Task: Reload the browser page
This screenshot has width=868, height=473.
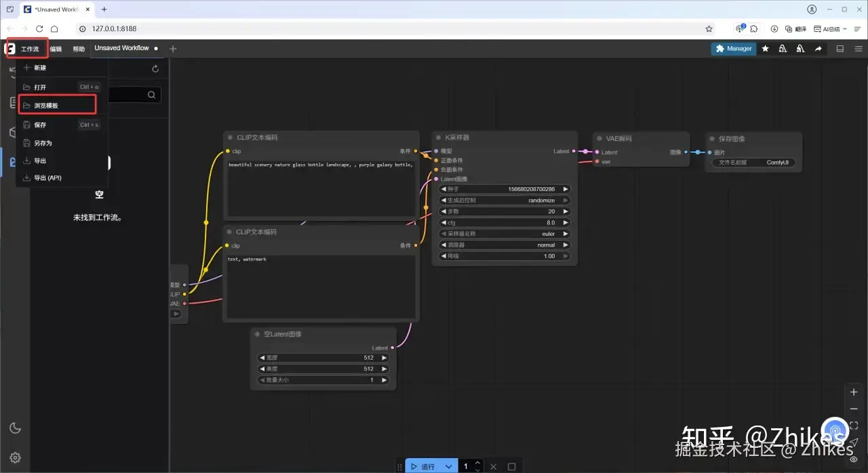Action: (39, 29)
